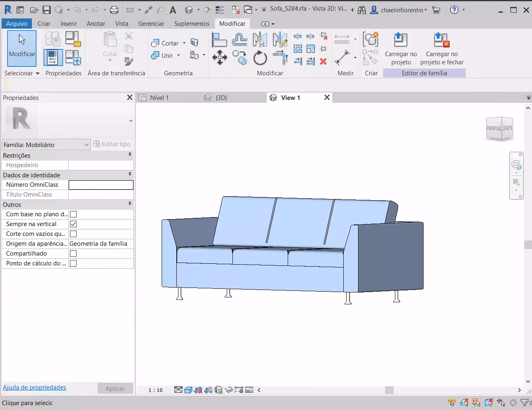Viewport: 532px width, 410px height.
Task: Open the Unir dropdown arrow
Action: click(x=178, y=55)
